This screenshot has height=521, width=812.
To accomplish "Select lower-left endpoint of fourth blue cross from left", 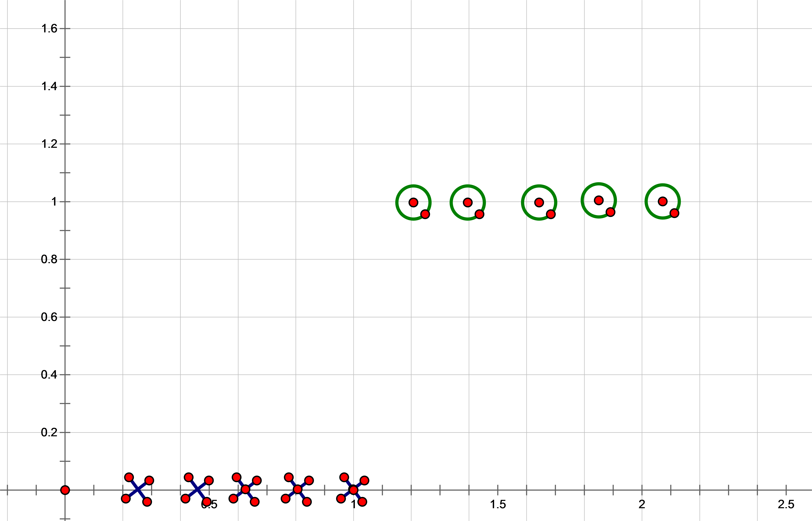I will point(285,499).
